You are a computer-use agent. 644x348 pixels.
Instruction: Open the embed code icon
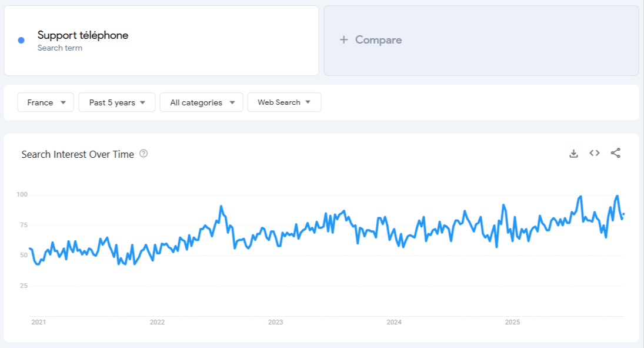594,153
